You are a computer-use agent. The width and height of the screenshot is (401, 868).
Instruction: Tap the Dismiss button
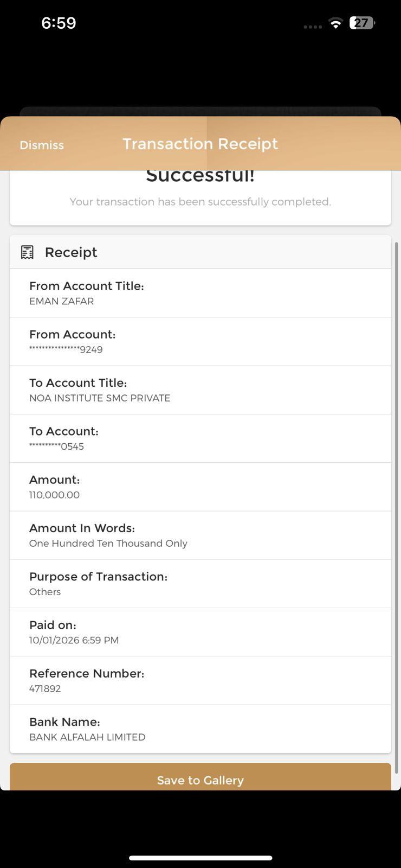click(42, 145)
